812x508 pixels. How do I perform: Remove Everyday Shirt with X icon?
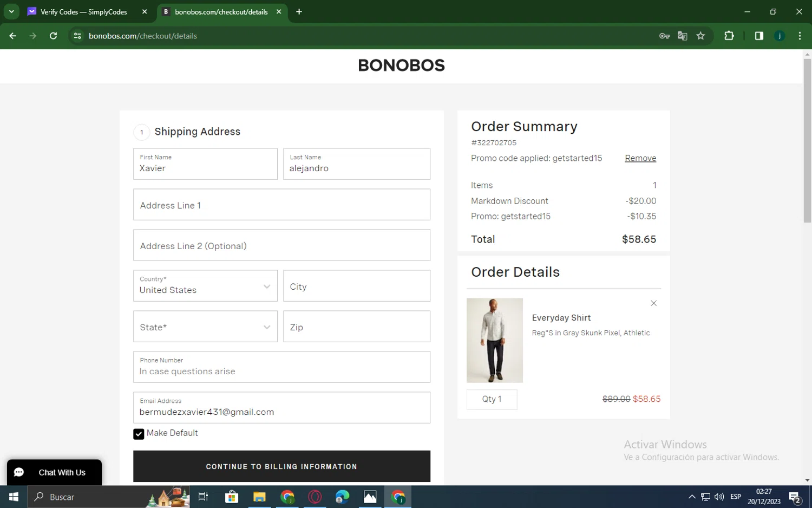tap(653, 303)
